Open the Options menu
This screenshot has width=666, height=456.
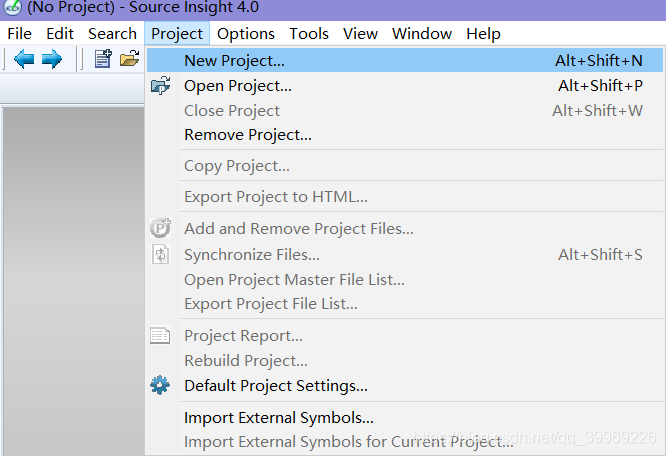(x=246, y=34)
